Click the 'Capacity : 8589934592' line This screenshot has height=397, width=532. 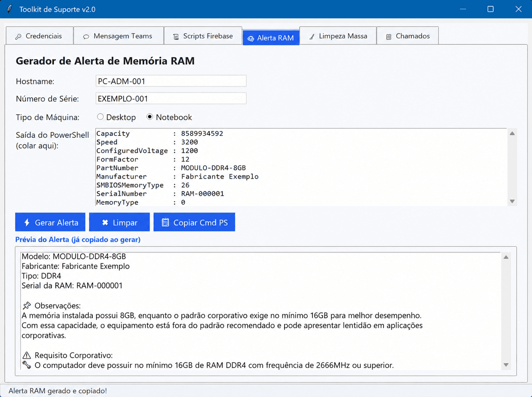tap(160, 133)
